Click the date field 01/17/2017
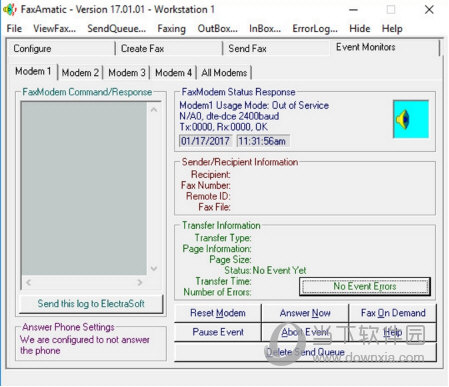The image size is (449, 387). pyautogui.click(x=205, y=141)
